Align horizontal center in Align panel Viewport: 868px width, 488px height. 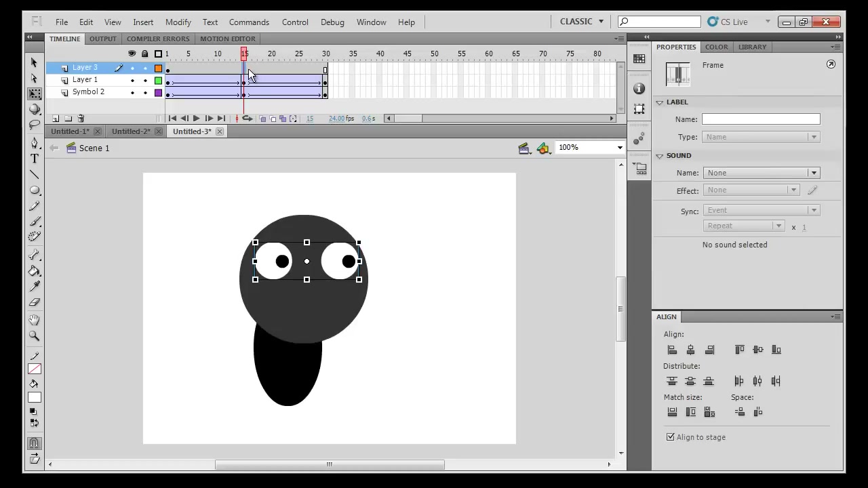[x=690, y=350]
